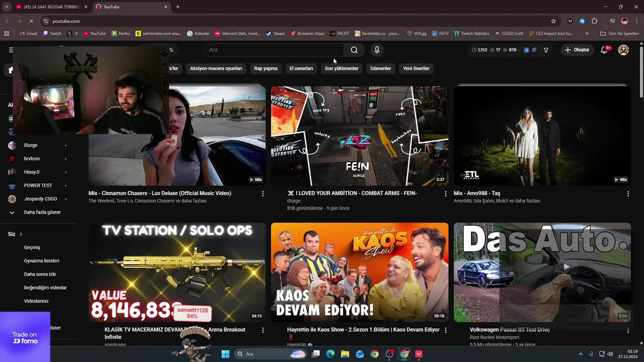Play the Hayrettin Kaos Show thumbnail

[359, 272]
